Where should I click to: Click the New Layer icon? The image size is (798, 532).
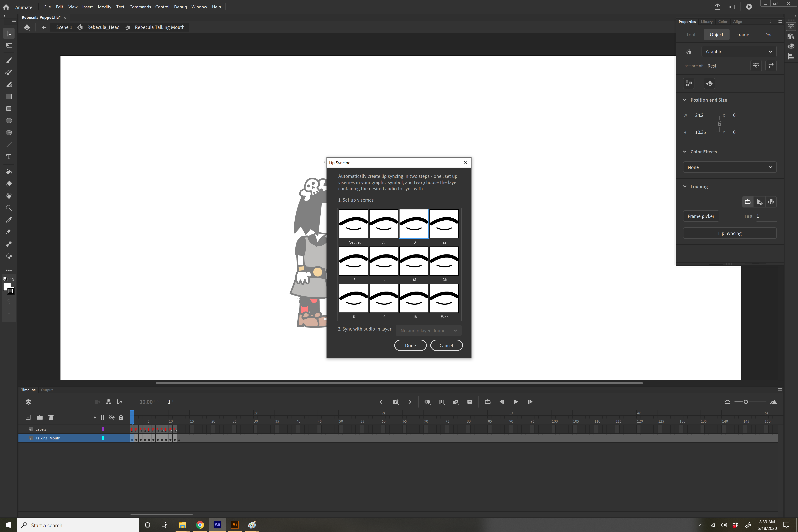pyautogui.click(x=28, y=417)
